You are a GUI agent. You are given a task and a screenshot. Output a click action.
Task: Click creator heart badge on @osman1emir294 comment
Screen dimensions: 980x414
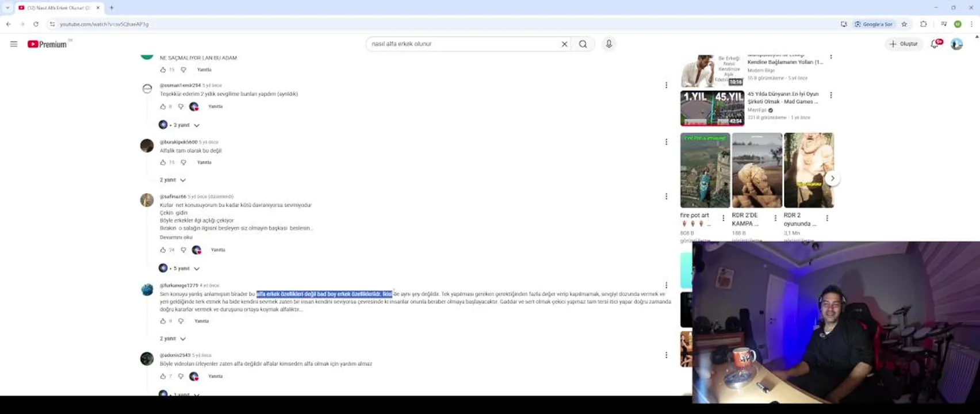coord(194,106)
